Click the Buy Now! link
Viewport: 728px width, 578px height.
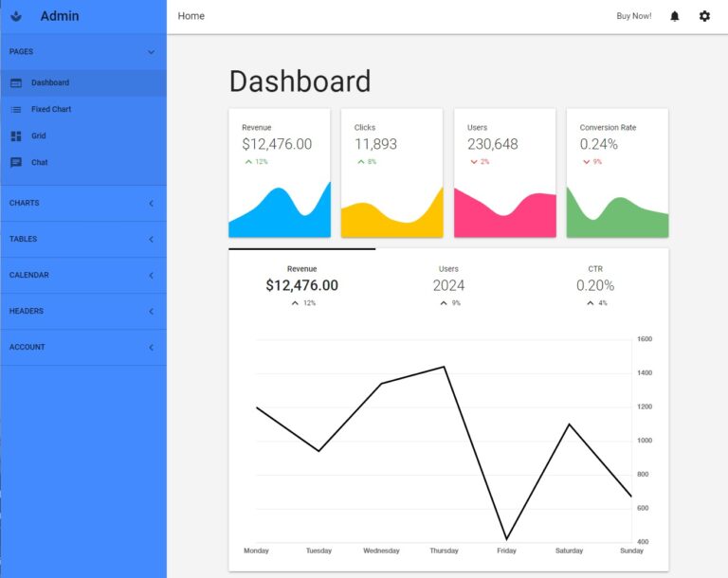point(633,16)
